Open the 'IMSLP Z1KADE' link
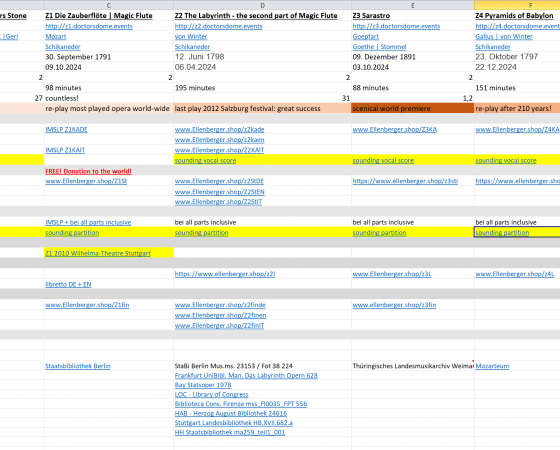The height and width of the screenshot is (450, 560). [66, 129]
